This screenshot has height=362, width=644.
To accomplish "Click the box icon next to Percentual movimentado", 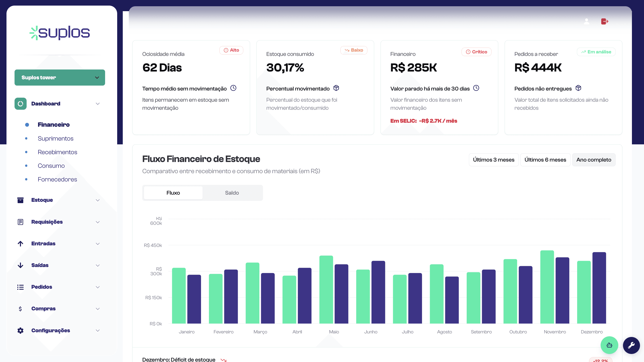I will tap(336, 88).
